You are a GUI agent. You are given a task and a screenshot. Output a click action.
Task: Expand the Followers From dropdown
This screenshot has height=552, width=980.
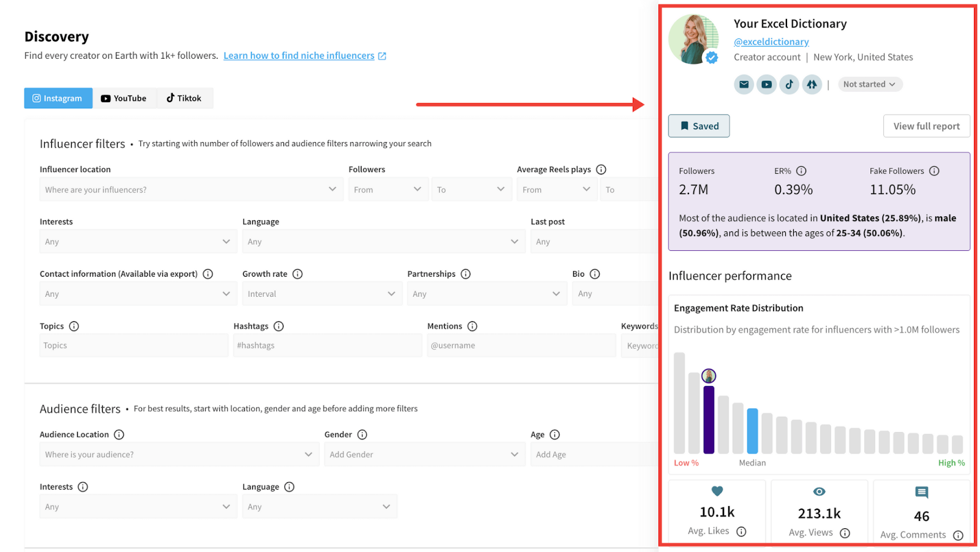(388, 189)
